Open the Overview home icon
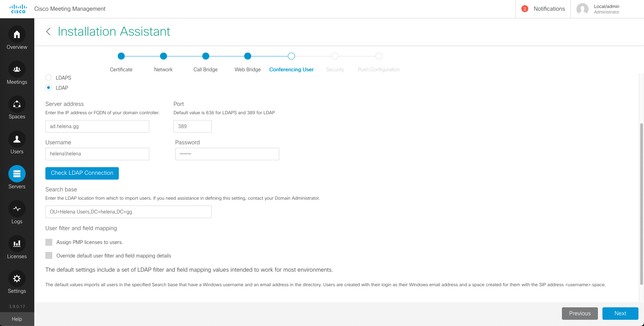This screenshot has height=326, width=644. [17, 35]
